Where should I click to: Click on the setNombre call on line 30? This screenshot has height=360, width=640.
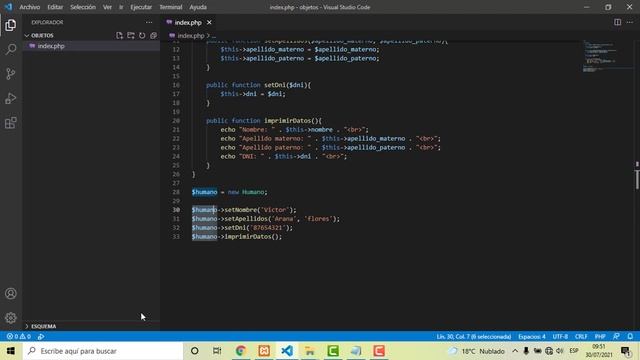click(x=241, y=210)
